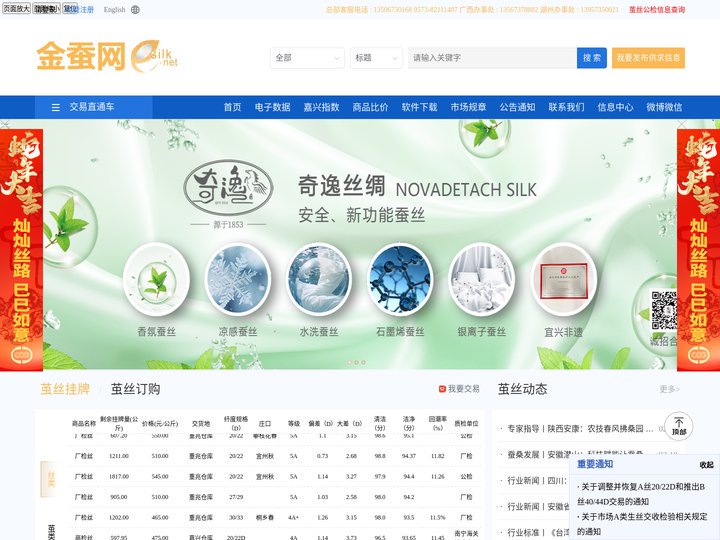This screenshot has height=540, width=720.
Task: Click the 水洗蚕丝 circle image
Action: 319,279
